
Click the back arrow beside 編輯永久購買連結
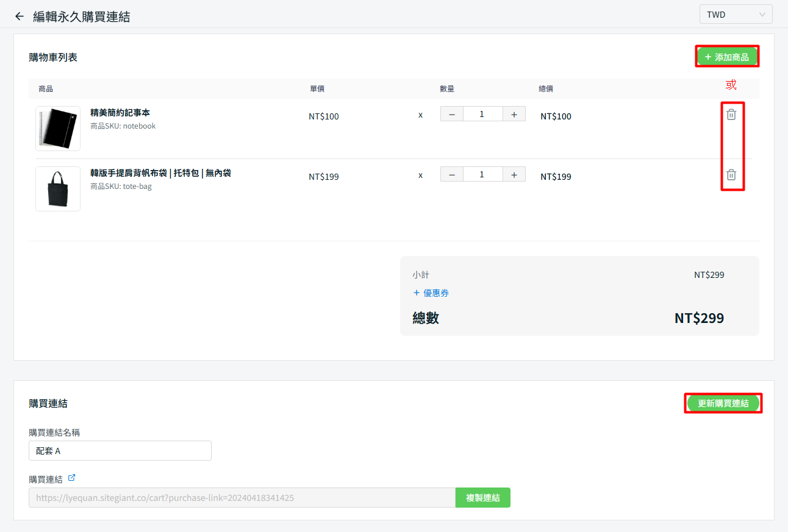(20, 16)
